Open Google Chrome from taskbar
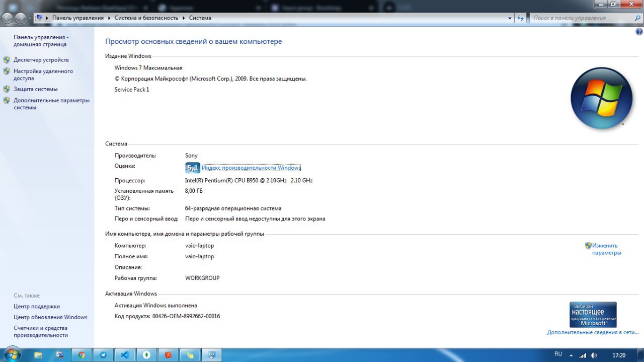Image resolution: width=644 pixels, height=362 pixels. [x=82, y=355]
